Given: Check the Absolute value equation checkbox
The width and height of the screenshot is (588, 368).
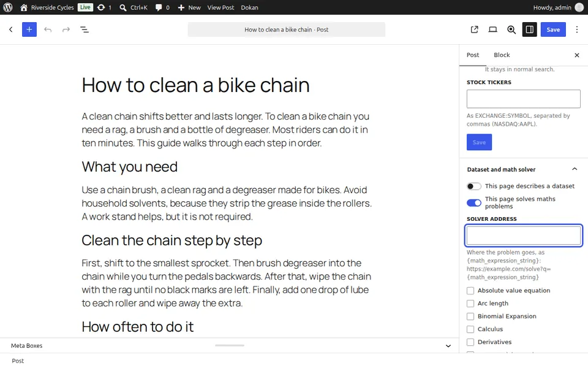Looking at the screenshot, I should (x=470, y=291).
